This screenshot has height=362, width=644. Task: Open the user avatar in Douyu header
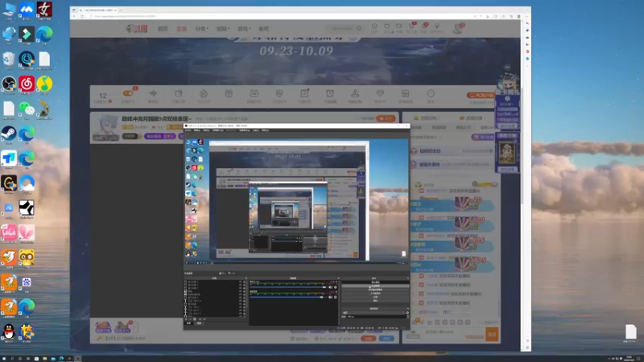click(x=457, y=28)
